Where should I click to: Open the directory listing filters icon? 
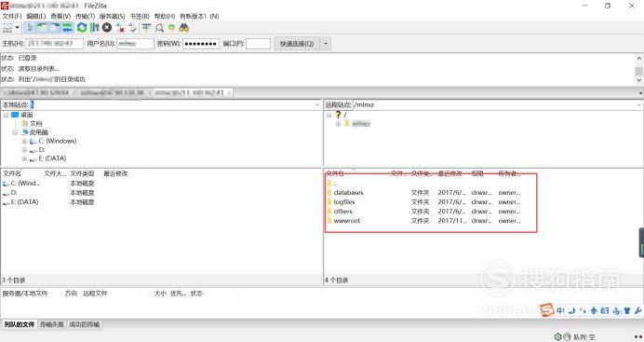147,28
